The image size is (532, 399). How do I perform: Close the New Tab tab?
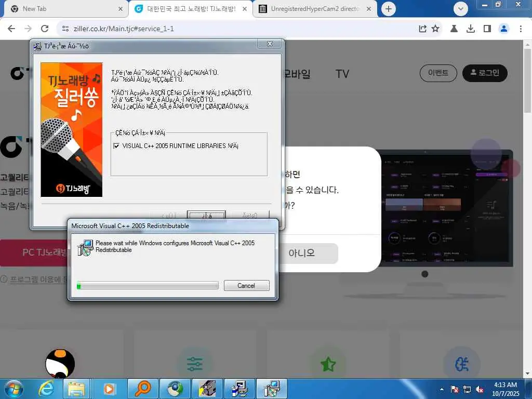click(121, 9)
